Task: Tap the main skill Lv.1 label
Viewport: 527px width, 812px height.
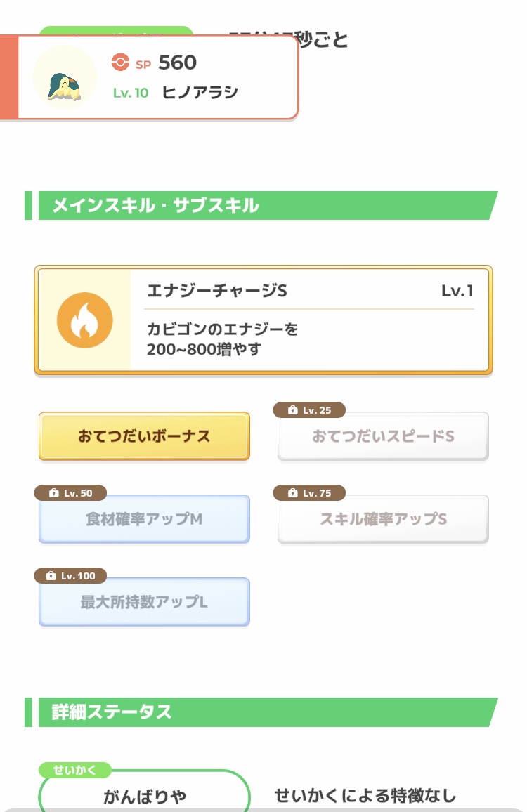Action: 457,291
